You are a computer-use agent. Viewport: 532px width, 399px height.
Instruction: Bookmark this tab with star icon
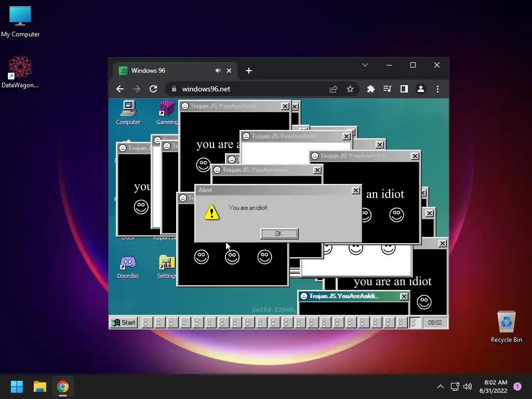coord(350,89)
